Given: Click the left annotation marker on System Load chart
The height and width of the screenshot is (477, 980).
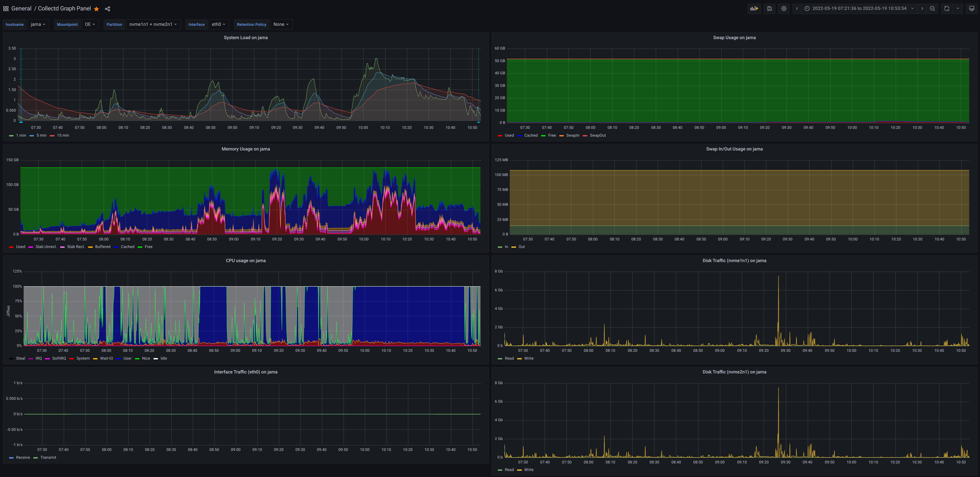Looking at the screenshot, I should pos(21,122).
